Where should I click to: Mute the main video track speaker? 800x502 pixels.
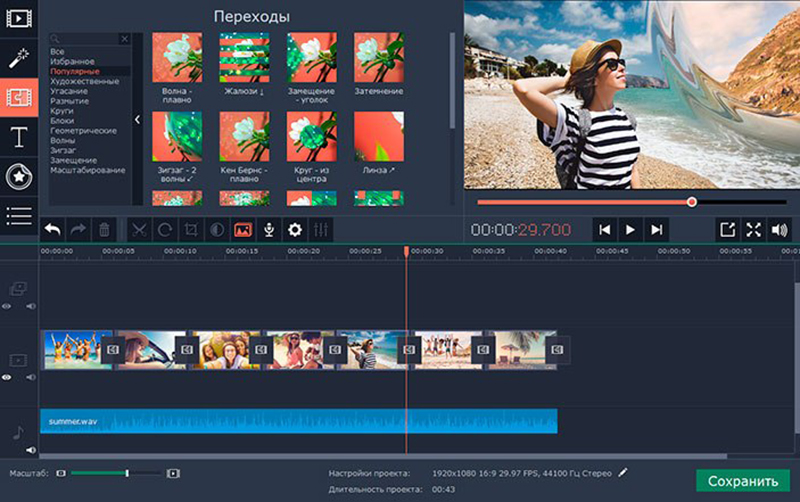click(31, 378)
